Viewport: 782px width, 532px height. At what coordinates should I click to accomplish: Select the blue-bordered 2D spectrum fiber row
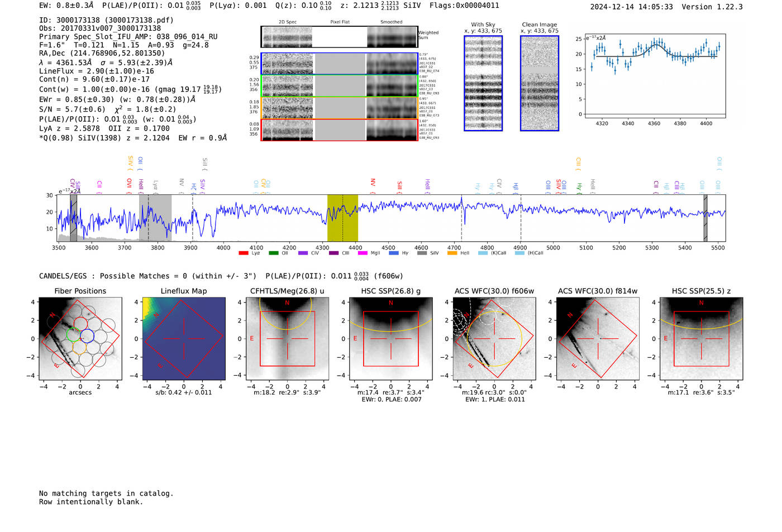click(x=340, y=64)
